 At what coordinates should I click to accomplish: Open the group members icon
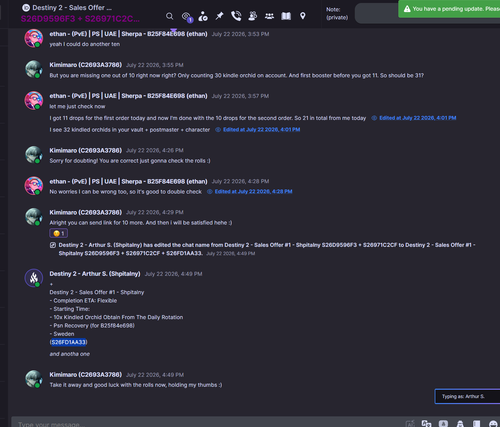[x=269, y=16]
